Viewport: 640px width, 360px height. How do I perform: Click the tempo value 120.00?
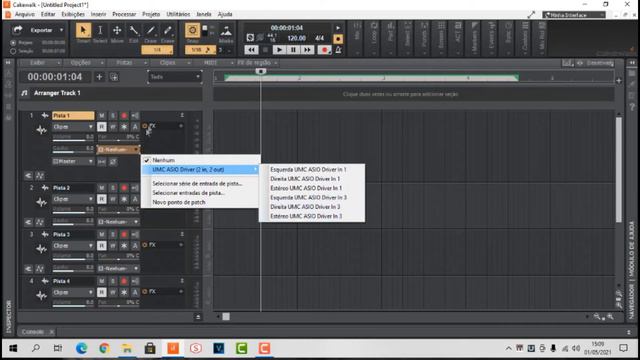[x=297, y=38]
